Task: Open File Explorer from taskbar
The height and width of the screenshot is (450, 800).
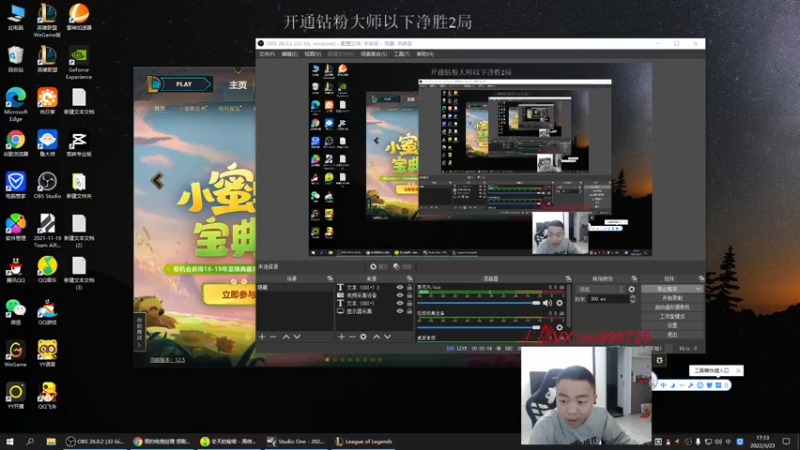Action: [x=51, y=441]
